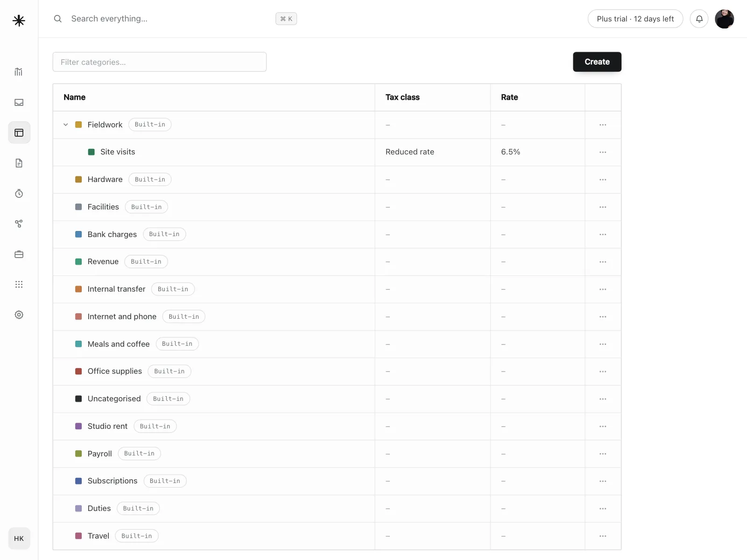Open the settings gear in sidebar
Viewport: 747px width, 560px height.
(19, 315)
